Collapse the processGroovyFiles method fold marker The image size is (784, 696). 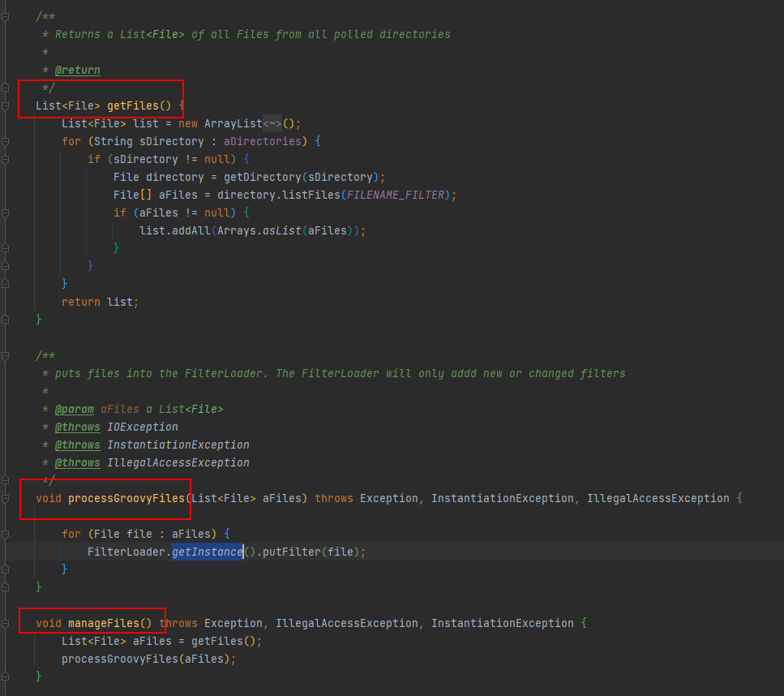tap(5, 498)
